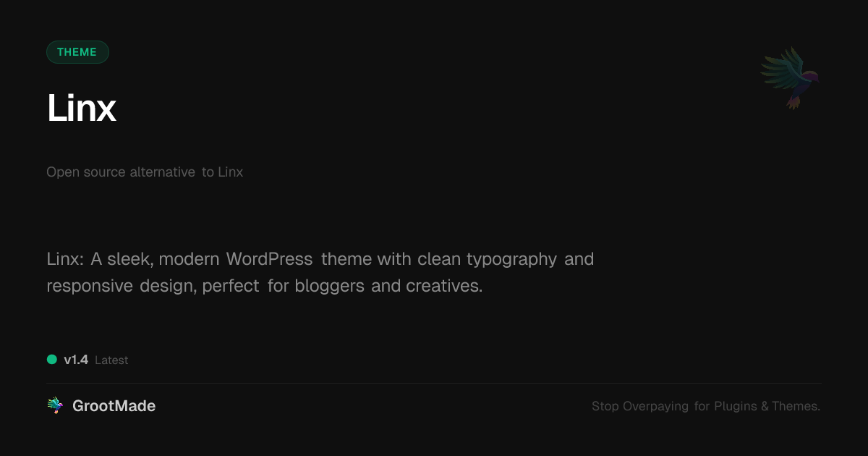Click the WordPress theme description paragraph
The image size is (868, 456).
pyautogui.click(x=320, y=272)
